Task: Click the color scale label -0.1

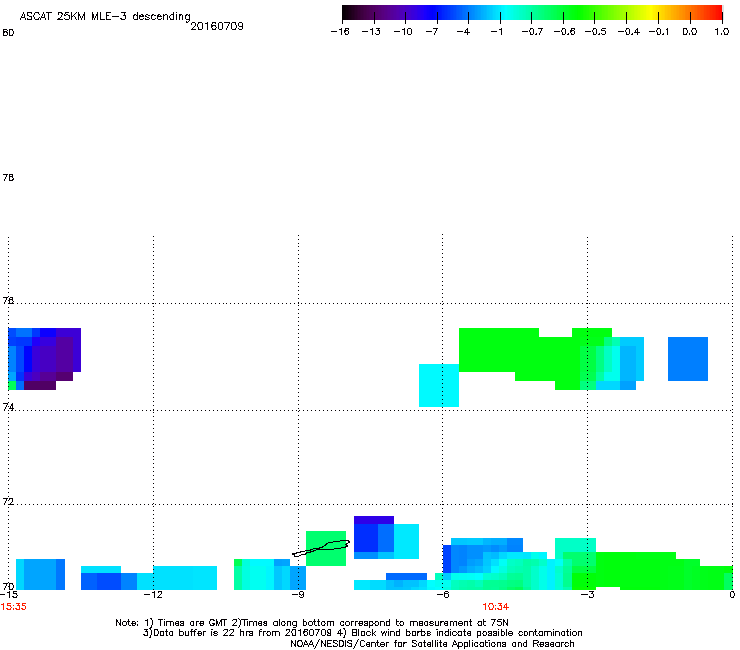Action: (x=659, y=32)
